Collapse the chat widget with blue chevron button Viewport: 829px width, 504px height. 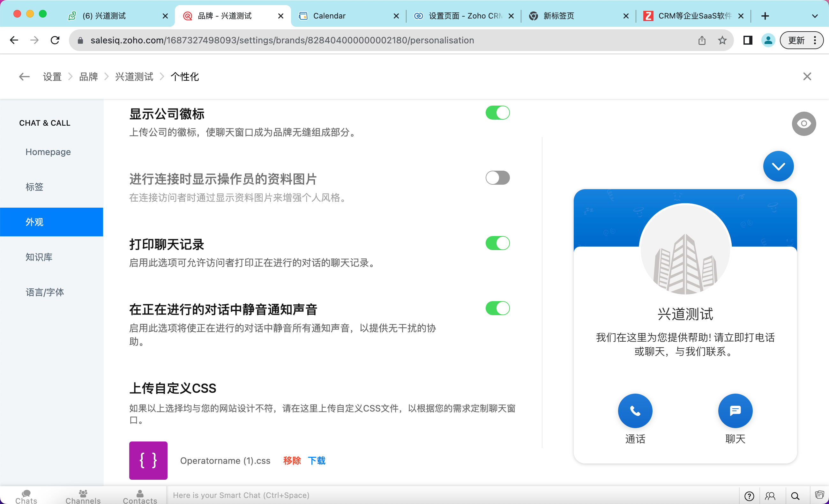(778, 166)
